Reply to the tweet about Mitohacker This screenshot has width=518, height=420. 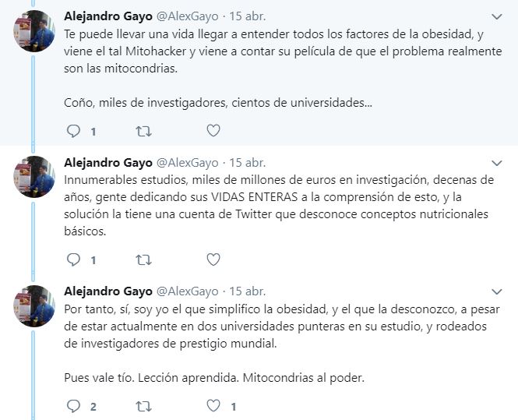tap(74, 131)
